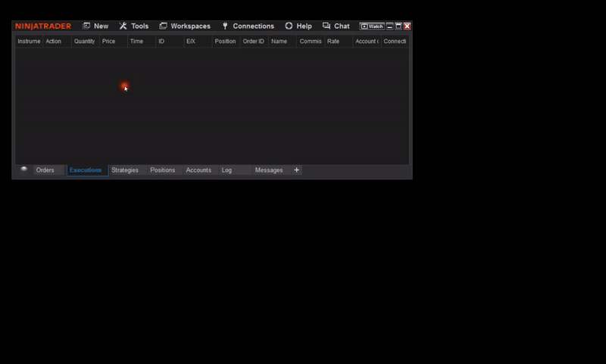View the Messages tab
This screenshot has height=364, width=606.
(x=269, y=170)
